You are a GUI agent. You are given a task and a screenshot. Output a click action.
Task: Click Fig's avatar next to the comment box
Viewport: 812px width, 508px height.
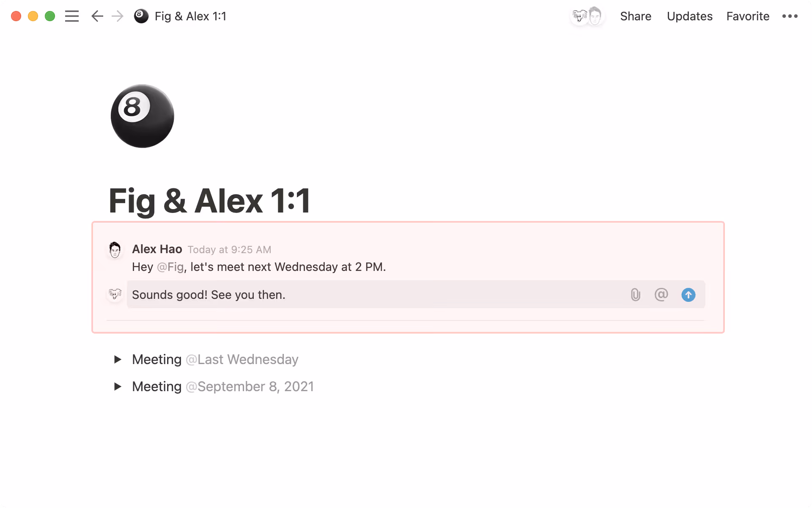click(115, 295)
